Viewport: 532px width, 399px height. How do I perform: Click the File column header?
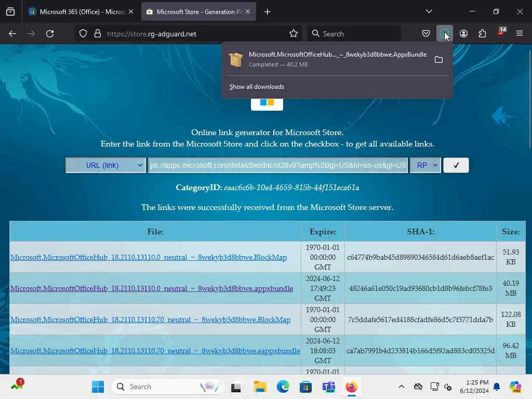155,232
